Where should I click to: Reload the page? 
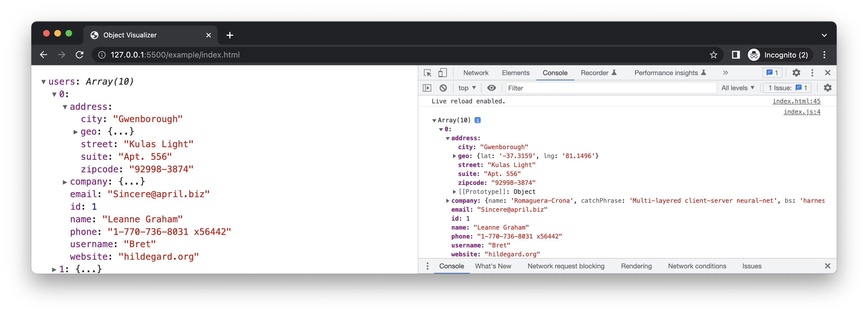pyautogui.click(x=79, y=55)
